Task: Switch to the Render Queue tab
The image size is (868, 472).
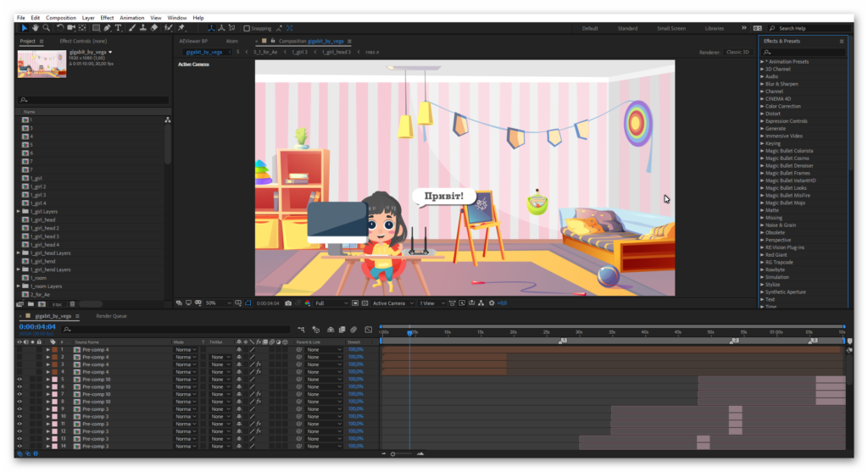Action: click(x=111, y=316)
